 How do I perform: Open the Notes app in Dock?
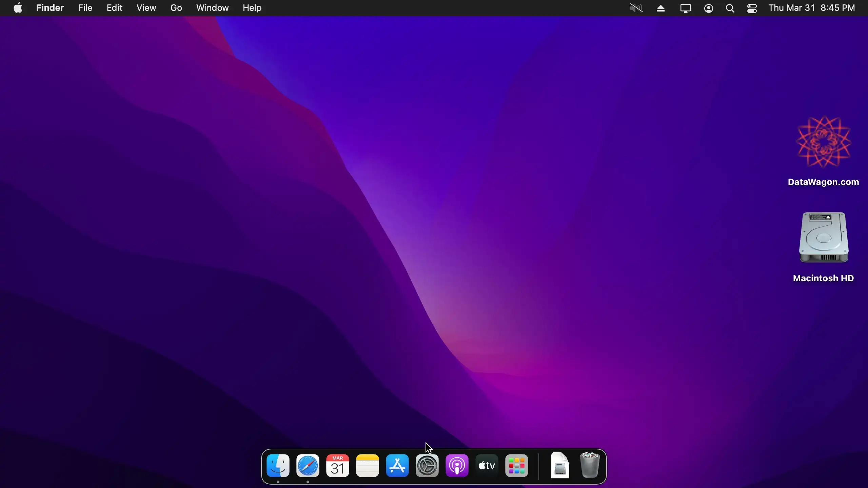[367, 466]
